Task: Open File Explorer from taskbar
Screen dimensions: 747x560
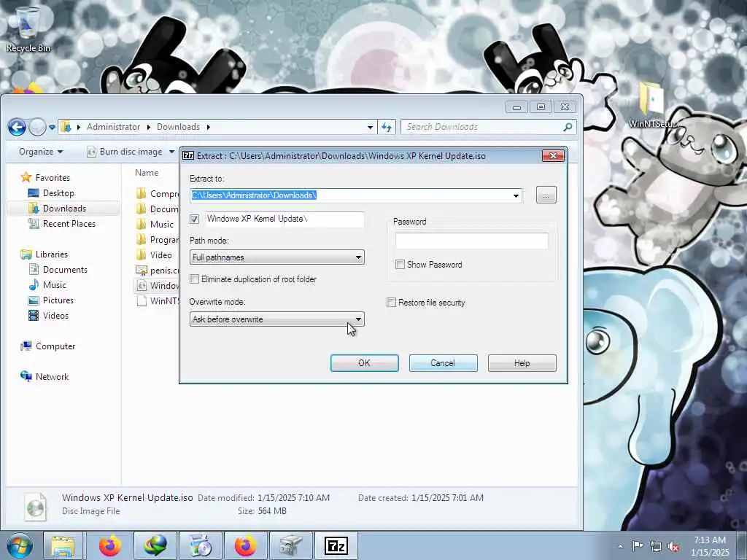Action: [x=63, y=545]
